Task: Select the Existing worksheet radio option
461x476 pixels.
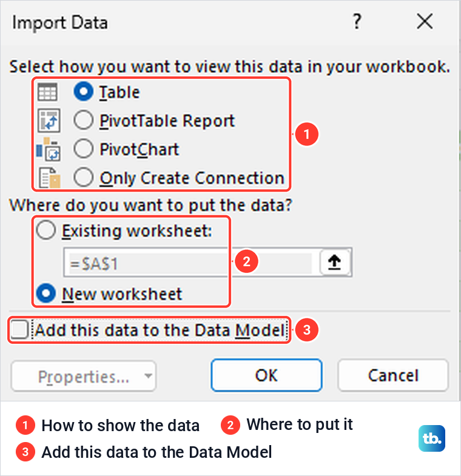Action: [x=46, y=230]
